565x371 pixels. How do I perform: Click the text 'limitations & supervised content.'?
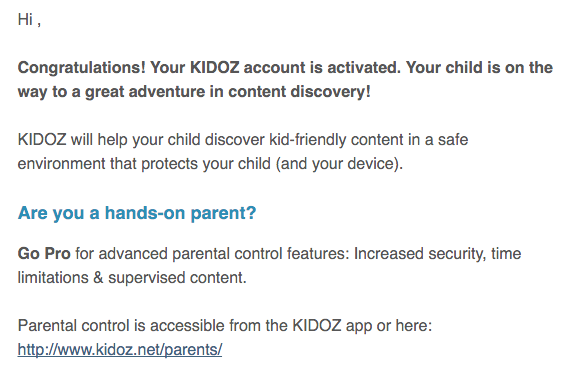[x=132, y=278]
